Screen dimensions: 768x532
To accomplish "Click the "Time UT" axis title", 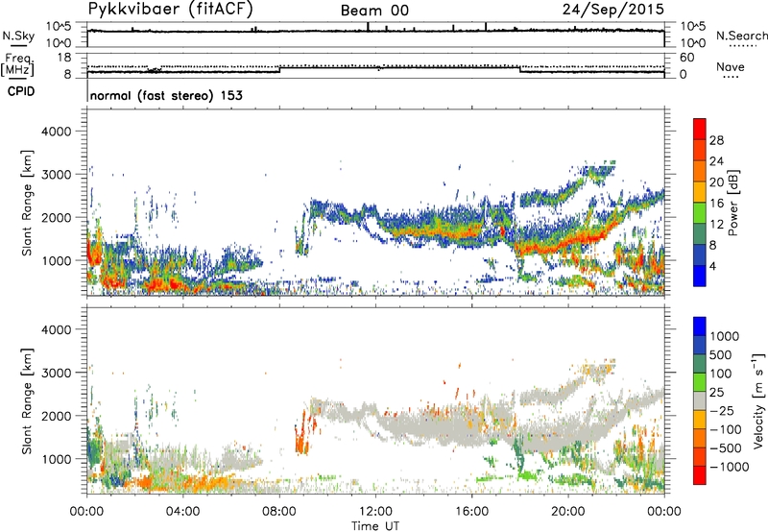I will click(x=375, y=525).
